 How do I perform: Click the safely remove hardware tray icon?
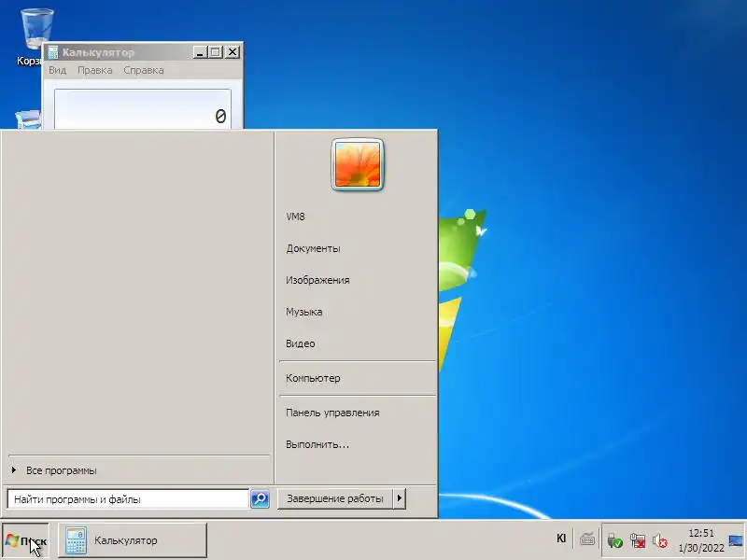(x=614, y=541)
